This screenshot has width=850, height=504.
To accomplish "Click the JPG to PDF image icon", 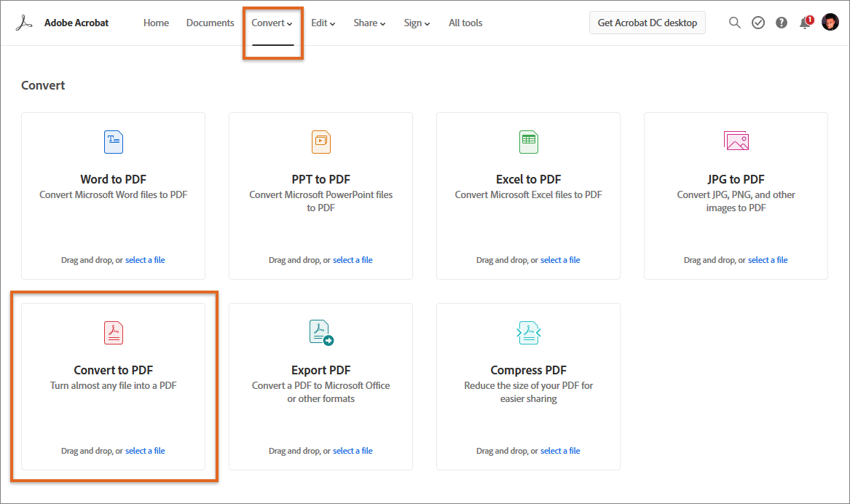I will pos(736,141).
